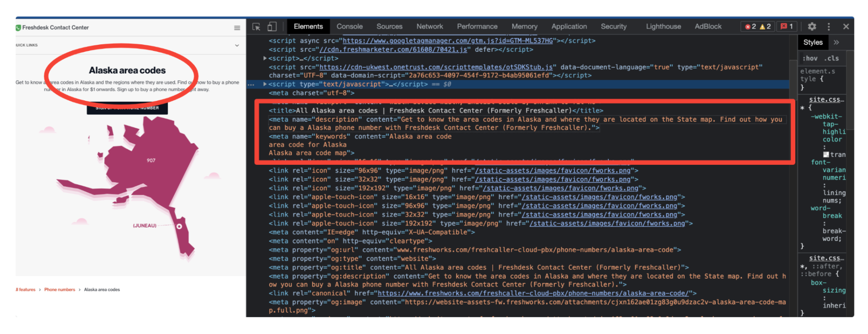Open favicon href for apple-touch-icon 96x96

point(599,206)
